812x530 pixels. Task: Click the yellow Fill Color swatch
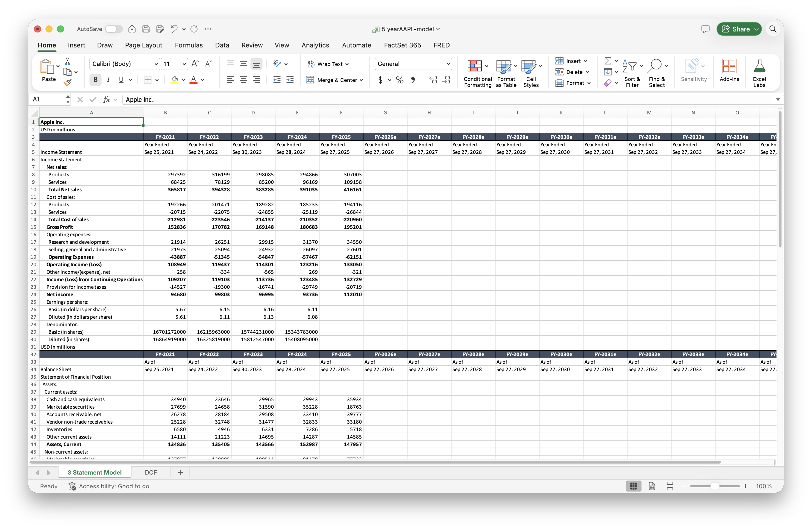pos(174,80)
